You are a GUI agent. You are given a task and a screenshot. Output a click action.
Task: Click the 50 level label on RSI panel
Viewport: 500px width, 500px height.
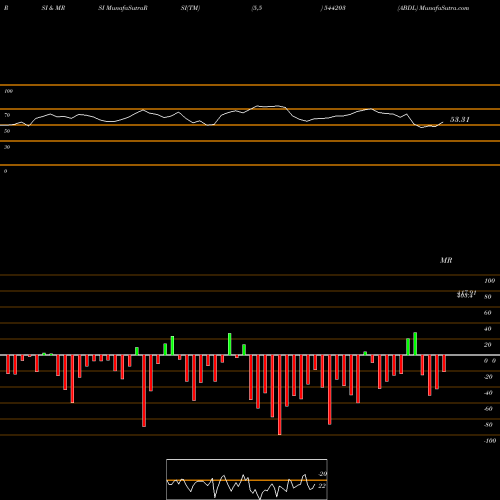tap(7, 131)
